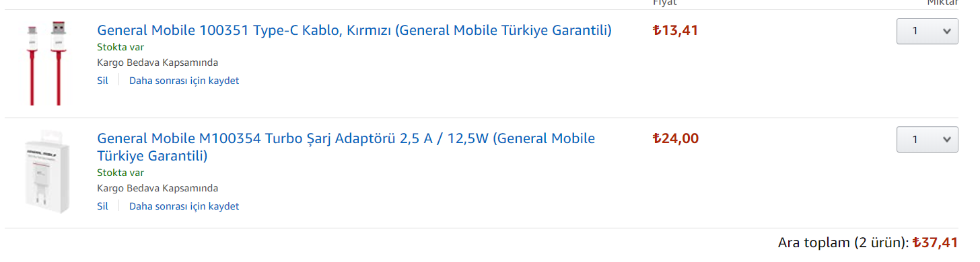This screenshot has width=980, height=262.
Task: Click Kargo Bedava Kapsamında under the cable item
Action: pyautogui.click(x=157, y=63)
